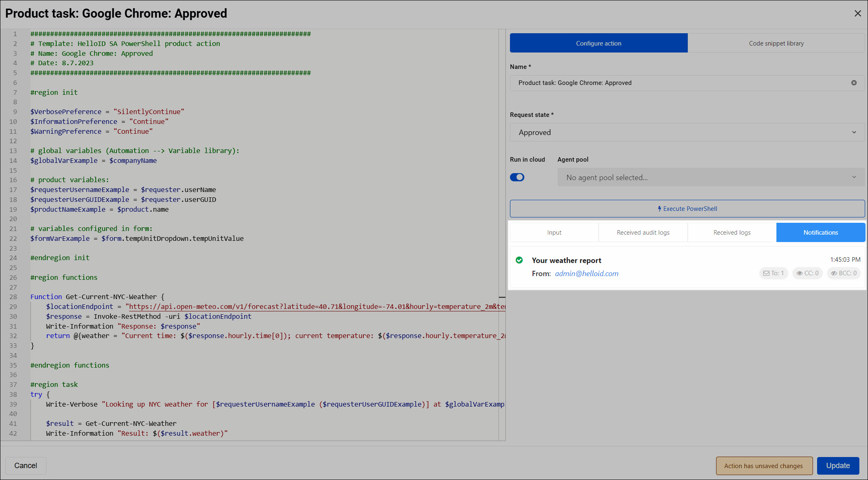Click the 1:45:03 PM notification timestamp
868x480 pixels.
point(845,260)
